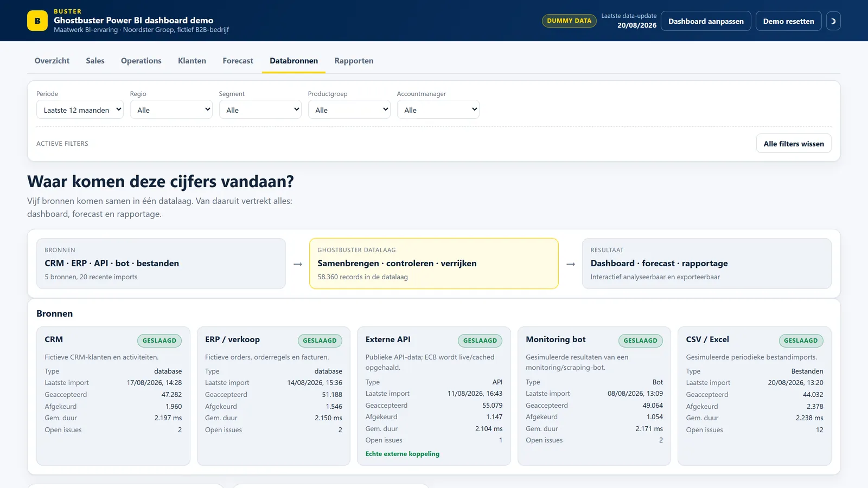Click CSV / Excel rejected value 2.378
This screenshot has height=488, width=868.
pyautogui.click(x=815, y=407)
